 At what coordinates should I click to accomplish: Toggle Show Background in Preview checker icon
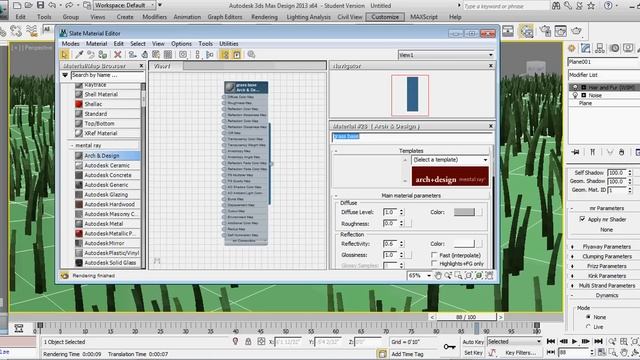click(x=168, y=55)
